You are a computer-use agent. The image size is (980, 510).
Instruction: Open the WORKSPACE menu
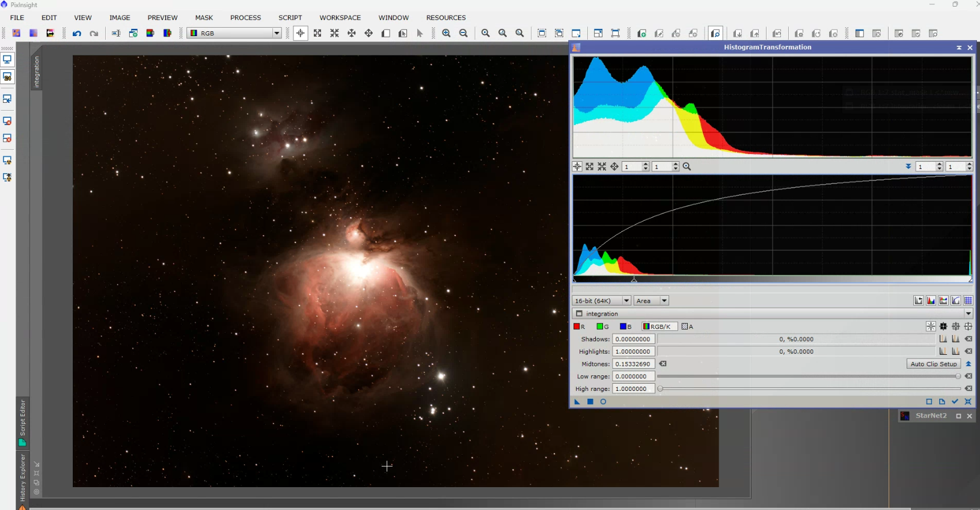340,17
